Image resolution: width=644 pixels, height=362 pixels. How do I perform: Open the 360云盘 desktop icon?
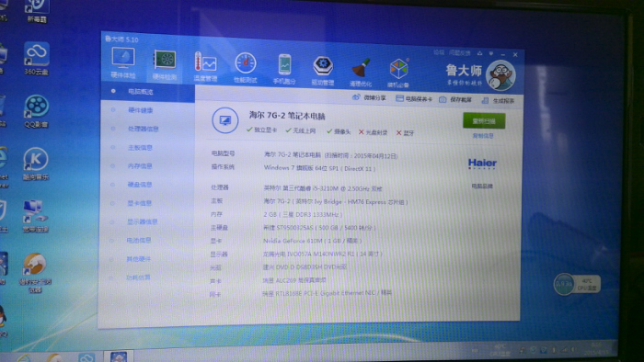tap(37, 58)
